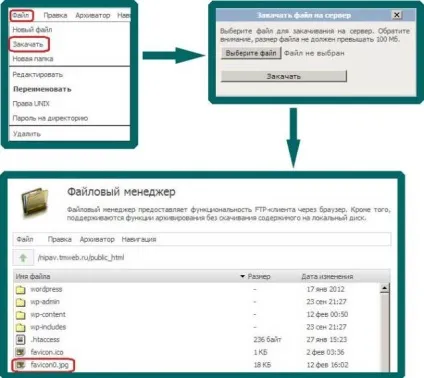
Task: Select the .htaccess file name
Action: [x=45, y=340]
